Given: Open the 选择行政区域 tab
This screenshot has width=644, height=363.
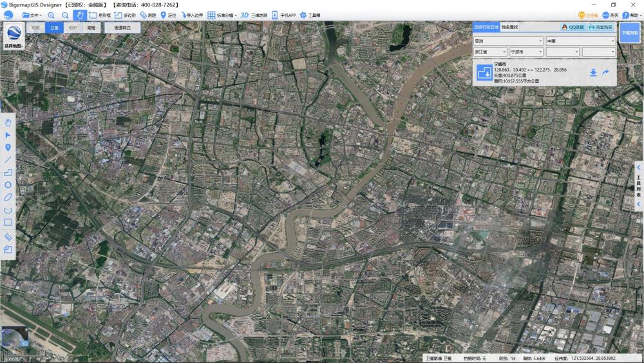Looking at the screenshot, I should click(x=486, y=27).
